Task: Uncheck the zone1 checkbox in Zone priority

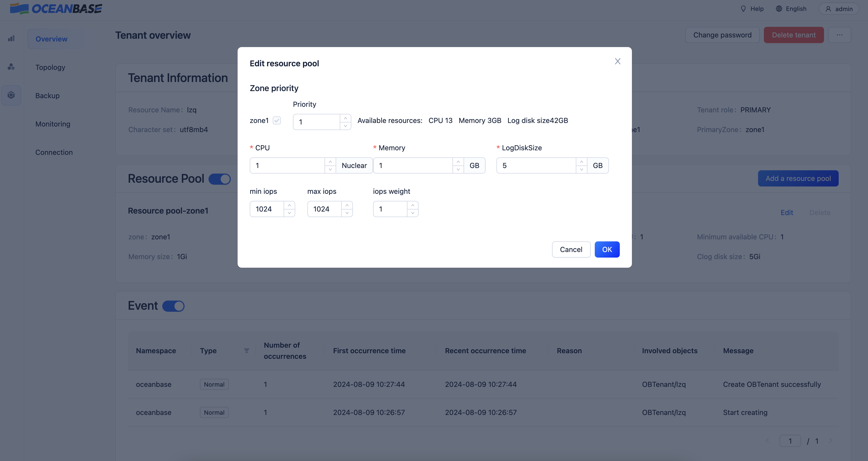Action: tap(277, 120)
